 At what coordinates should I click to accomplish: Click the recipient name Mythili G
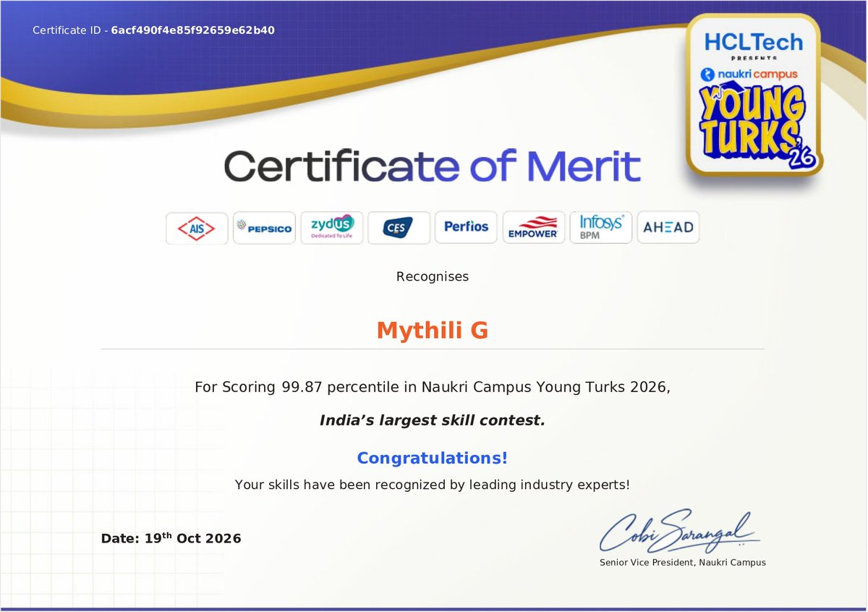pyautogui.click(x=433, y=331)
